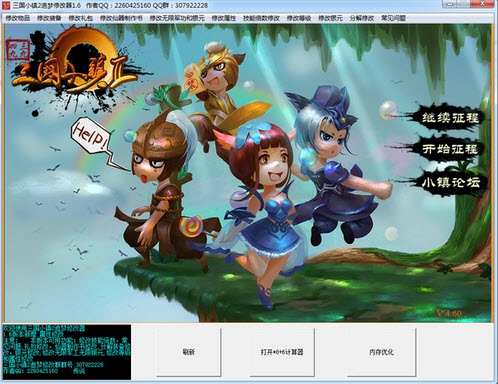The image size is (498, 384).
Task: Open the 修改物品 menu
Action: [18, 18]
